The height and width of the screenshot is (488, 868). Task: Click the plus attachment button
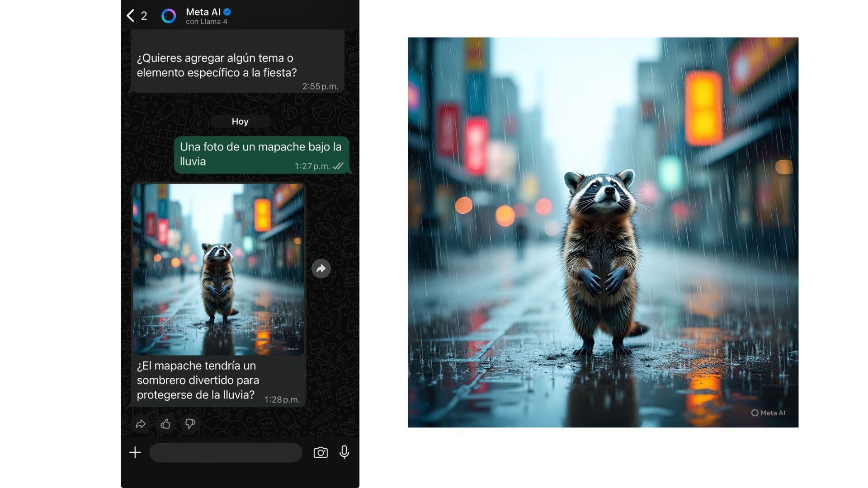point(134,452)
